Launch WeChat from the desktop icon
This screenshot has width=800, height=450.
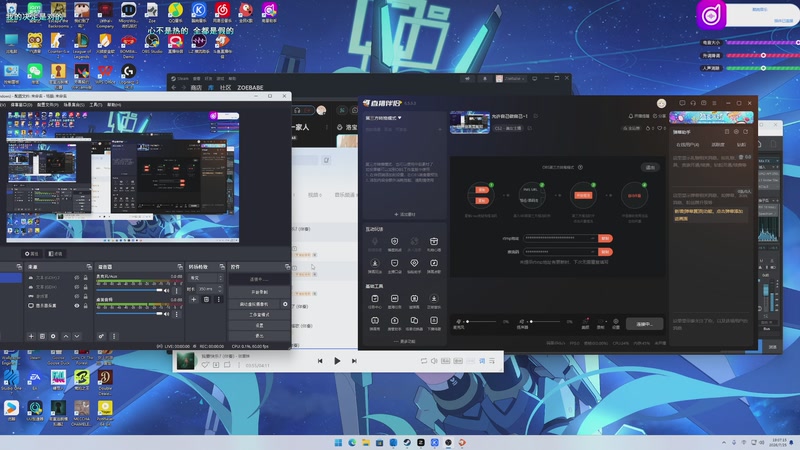(x=35, y=71)
